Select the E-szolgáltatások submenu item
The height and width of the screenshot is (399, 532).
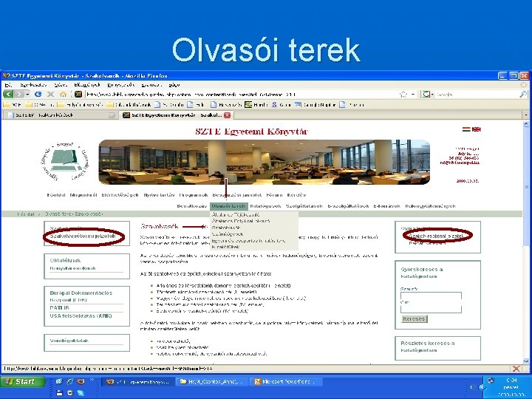(348, 206)
